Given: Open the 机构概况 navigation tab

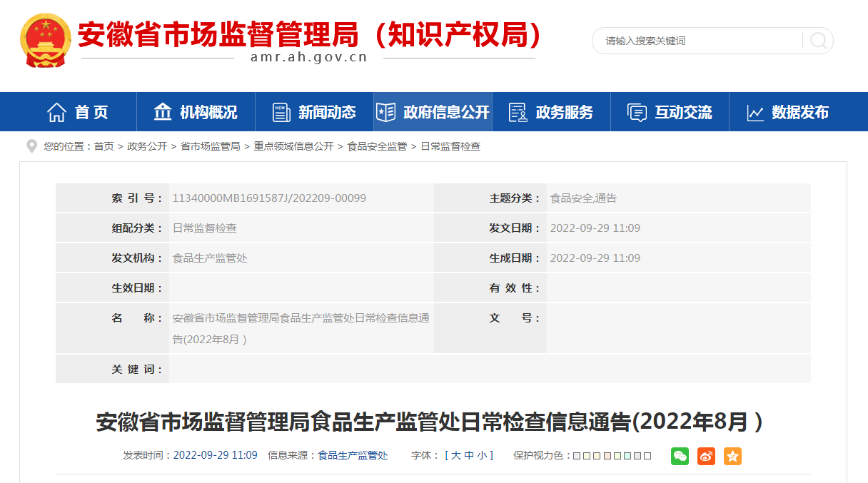Looking at the screenshot, I should [x=196, y=112].
